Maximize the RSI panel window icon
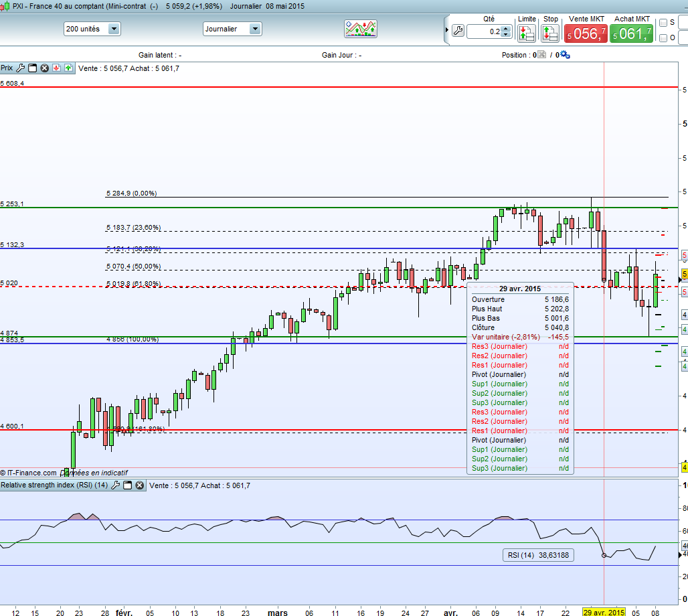The width and height of the screenshot is (688, 616). pos(128,485)
